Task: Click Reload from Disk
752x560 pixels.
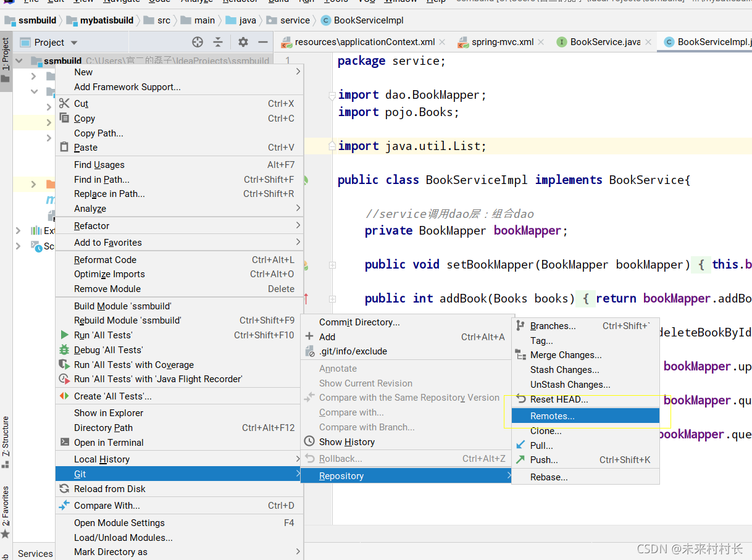Action: coord(180,489)
